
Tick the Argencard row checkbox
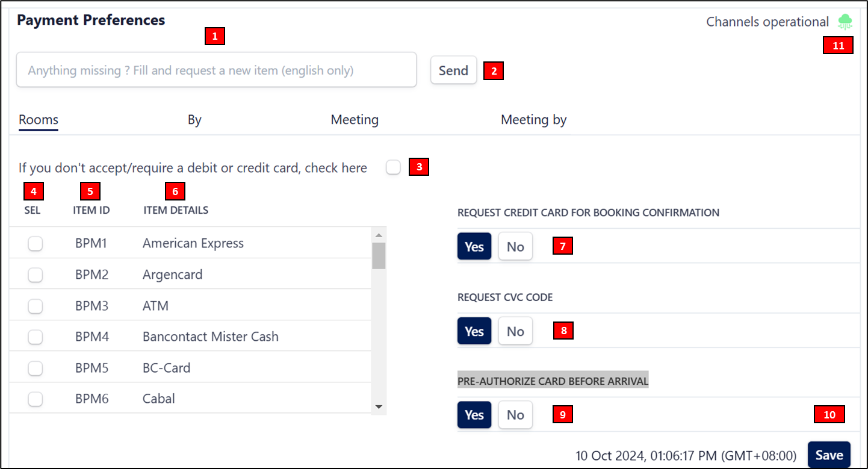point(36,275)
